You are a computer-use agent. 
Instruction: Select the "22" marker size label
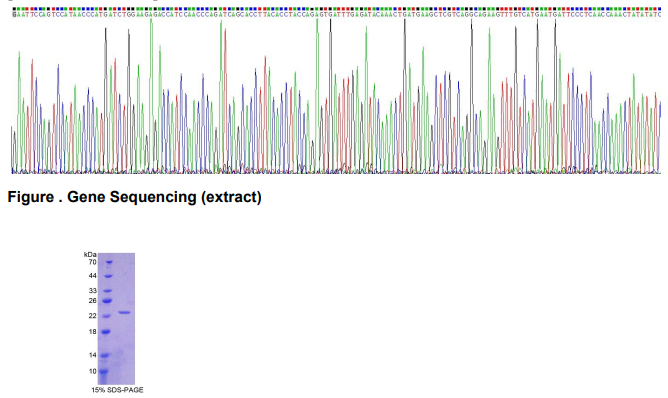point(92,316)
